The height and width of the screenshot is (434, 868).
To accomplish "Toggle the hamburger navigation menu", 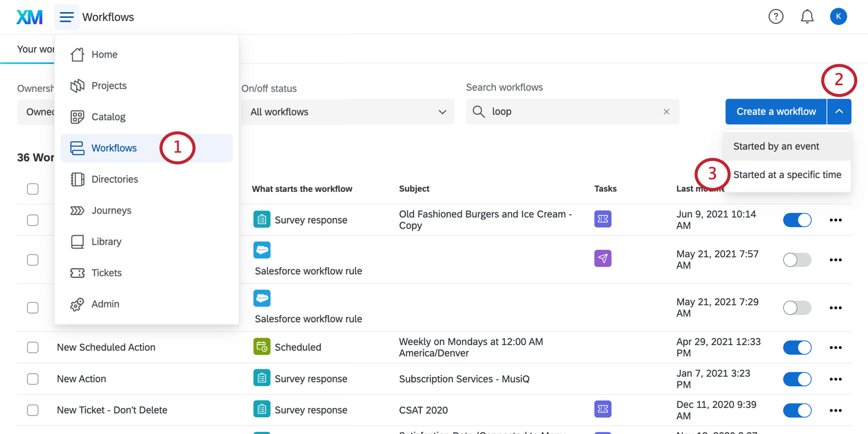I will [x=66, y=17].
